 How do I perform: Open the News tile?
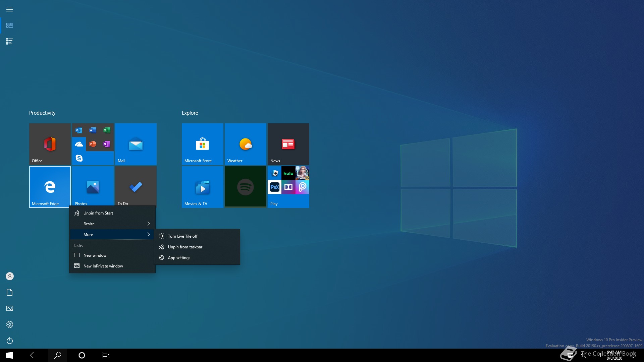coord(288,144)
